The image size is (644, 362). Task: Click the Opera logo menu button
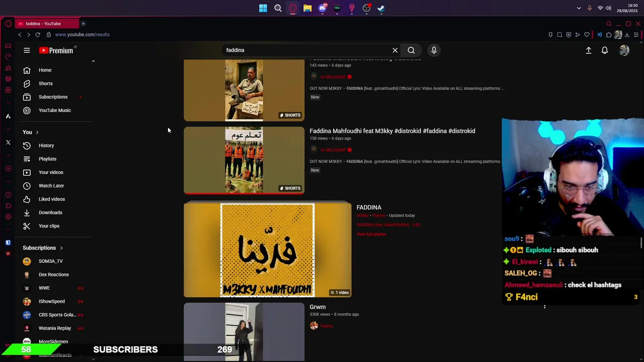(x=8, y=24)
